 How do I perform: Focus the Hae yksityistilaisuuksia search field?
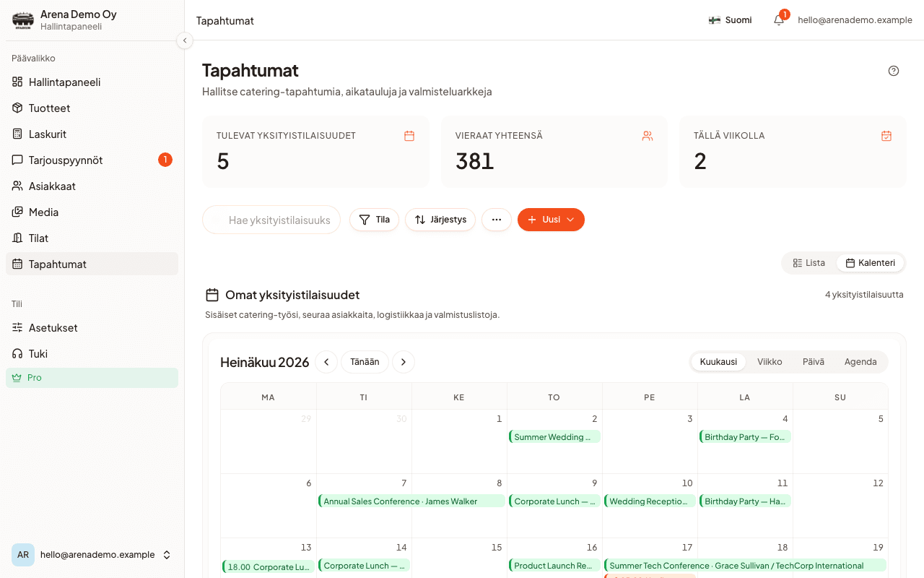[x=271, y=220]
